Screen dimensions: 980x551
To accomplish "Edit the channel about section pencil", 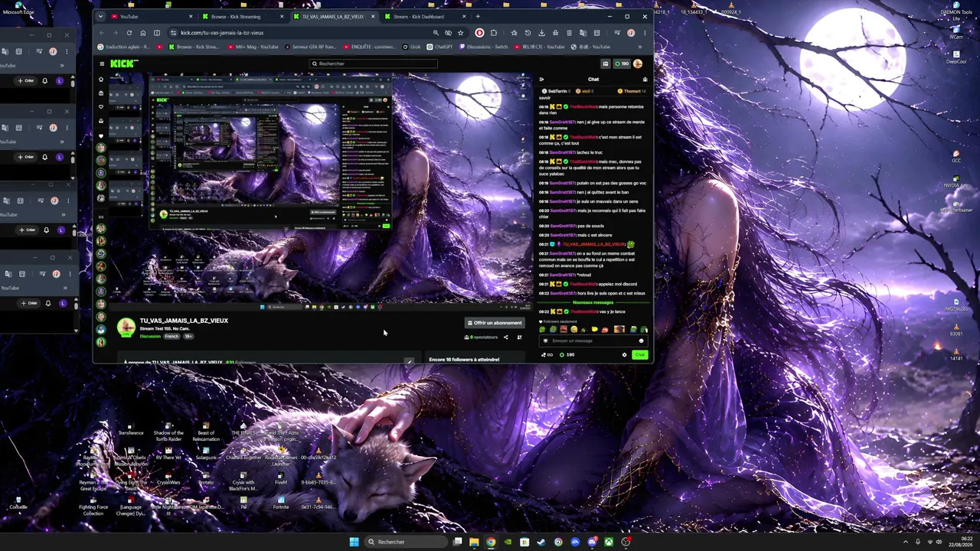I will (410, 361).
